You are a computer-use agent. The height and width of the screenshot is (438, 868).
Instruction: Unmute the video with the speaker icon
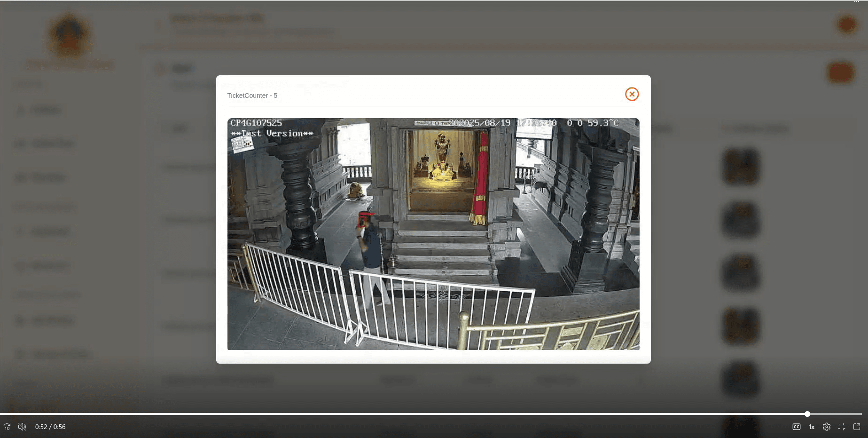coord(22,427)
